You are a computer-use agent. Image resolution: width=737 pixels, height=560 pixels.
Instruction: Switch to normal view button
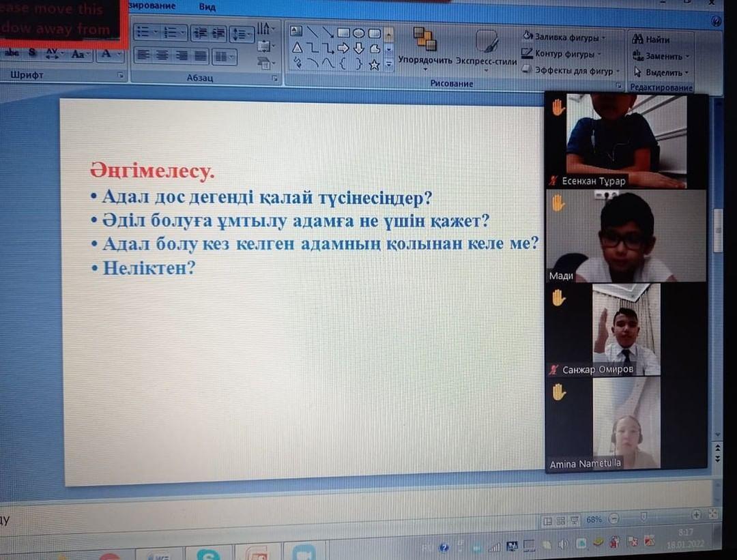(x=547, y=520)
